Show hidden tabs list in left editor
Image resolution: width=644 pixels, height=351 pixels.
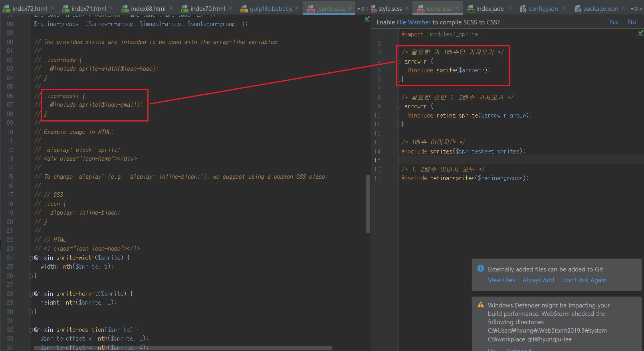pyautogui.click(x=363, y=8)
